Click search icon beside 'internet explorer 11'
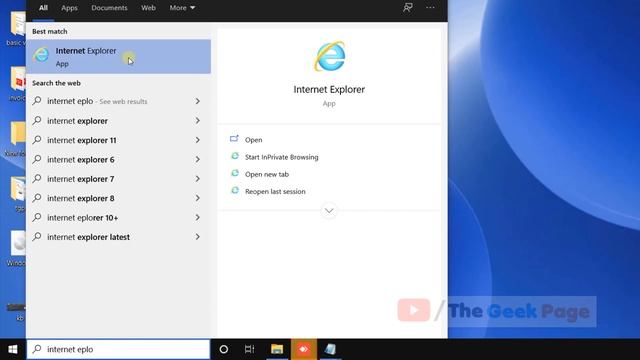Viewport: 640px width, 360px height. click(37, 140)
